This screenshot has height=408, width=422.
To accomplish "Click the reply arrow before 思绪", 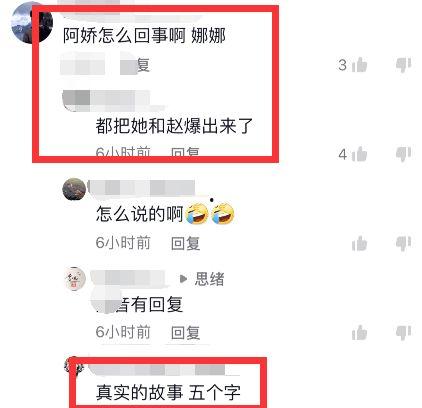I will click(x=183, y=279).
